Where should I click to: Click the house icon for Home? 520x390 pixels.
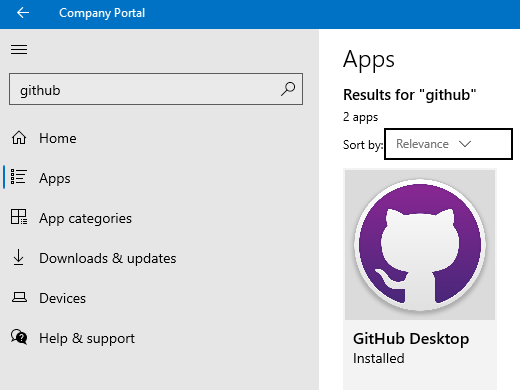point(19,138)
